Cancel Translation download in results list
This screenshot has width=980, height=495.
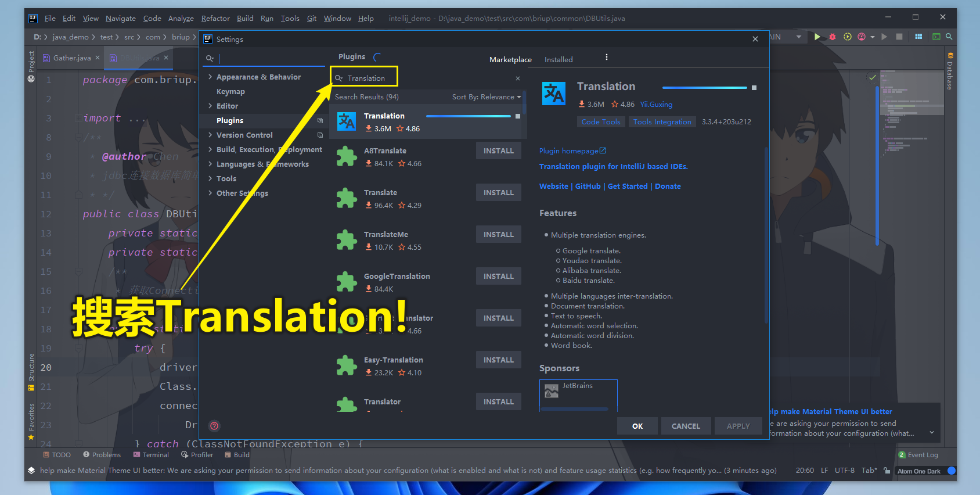tap(518, 116)
